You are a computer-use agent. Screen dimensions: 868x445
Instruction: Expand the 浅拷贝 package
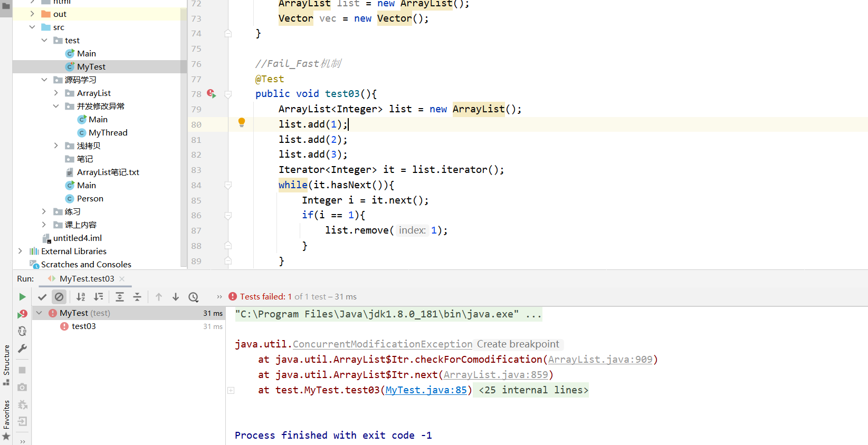click(x=56, y=146)
